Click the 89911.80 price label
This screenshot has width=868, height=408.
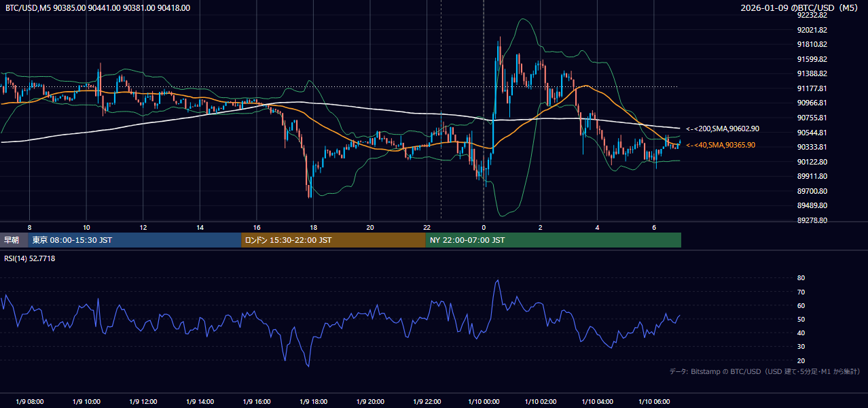(x=812, y=176)
